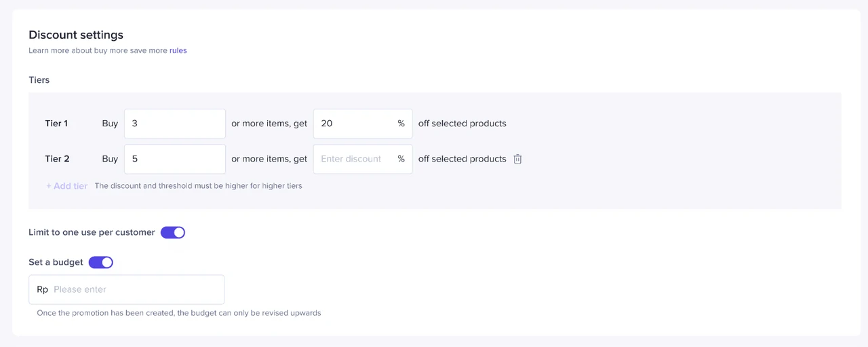Focus the Tier 2 buy quantity field
The image size is (868, 347).
[174, 159]
